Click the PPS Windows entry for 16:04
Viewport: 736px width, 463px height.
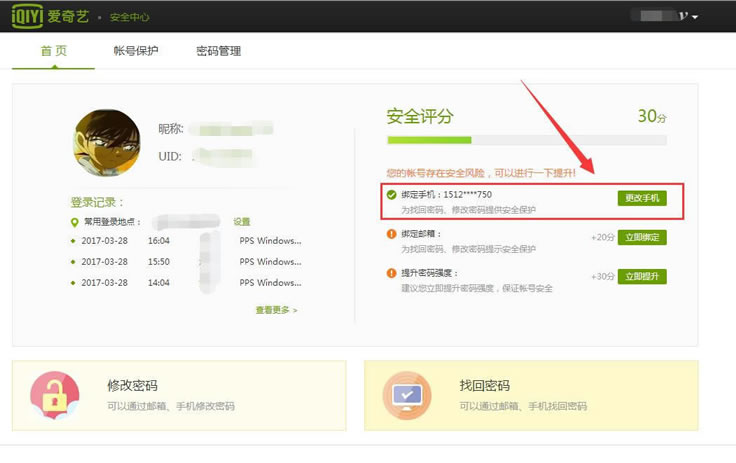pyautogui.click(x=270, y=241)
